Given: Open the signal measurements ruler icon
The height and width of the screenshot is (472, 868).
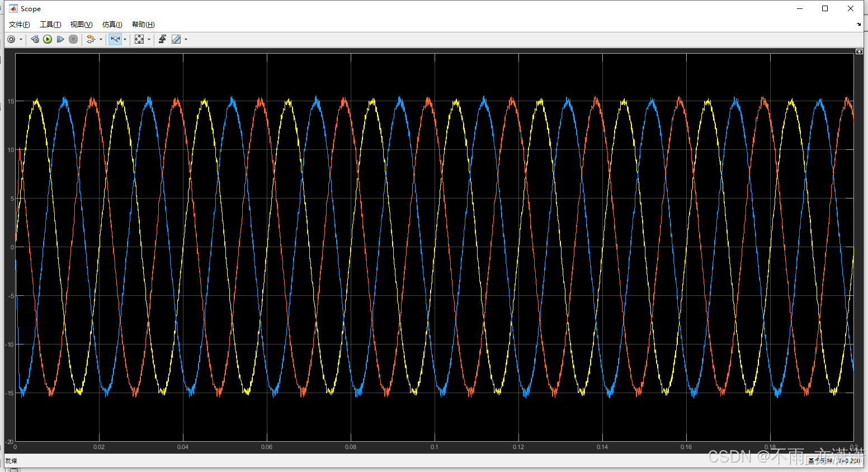Looking at the screenshot, I should pyautogui.click(x=177, y=39).
